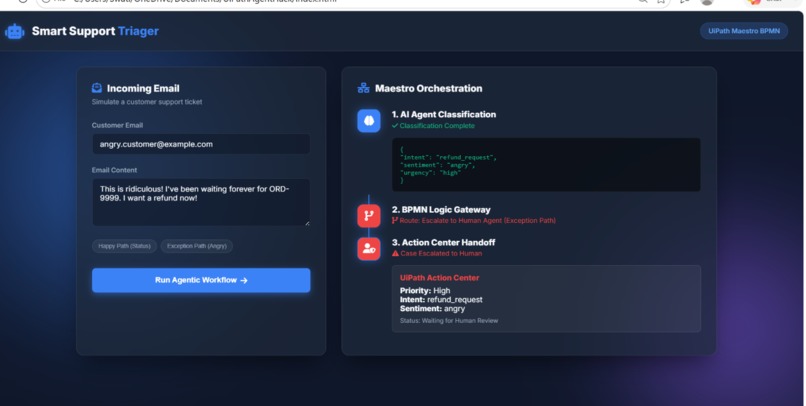
Task: Click the textarea resize handle corner
Action: [x=307, y=223]
